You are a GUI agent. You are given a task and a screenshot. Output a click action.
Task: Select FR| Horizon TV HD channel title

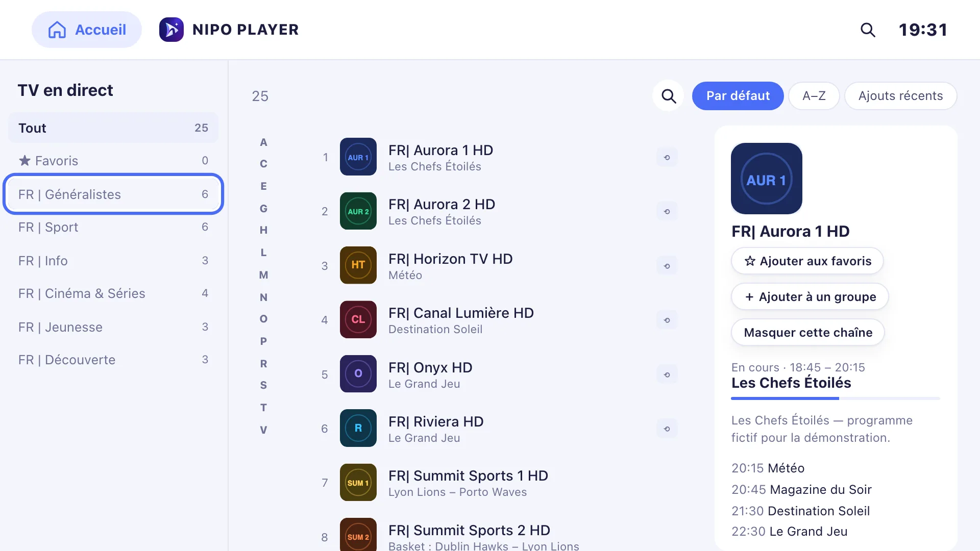[x=450, y=259]
